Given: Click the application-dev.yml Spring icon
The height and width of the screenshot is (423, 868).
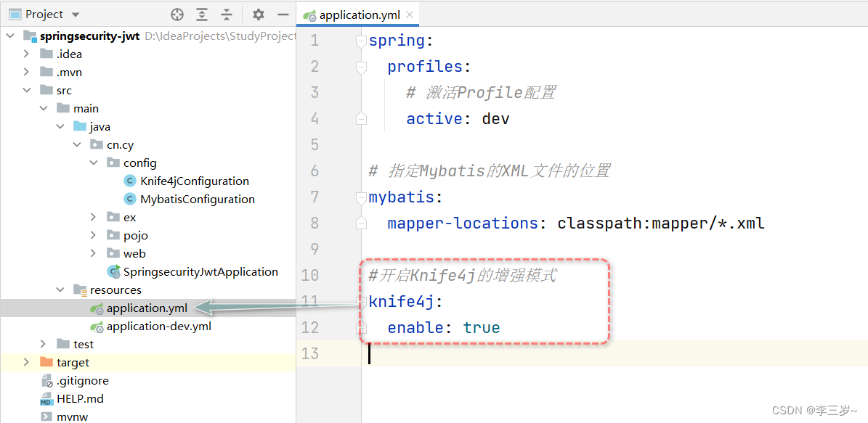Looking at the screenshot, I should coord(97,327).
